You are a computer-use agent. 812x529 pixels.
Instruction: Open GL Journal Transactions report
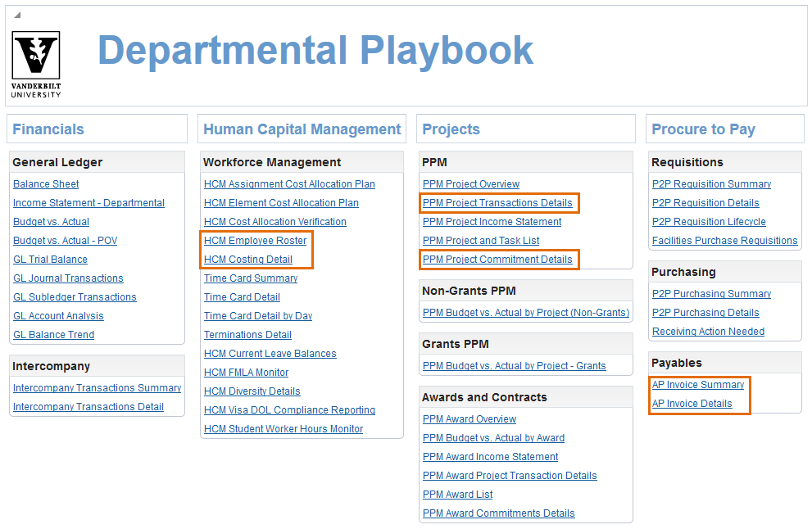click(68, 278)
